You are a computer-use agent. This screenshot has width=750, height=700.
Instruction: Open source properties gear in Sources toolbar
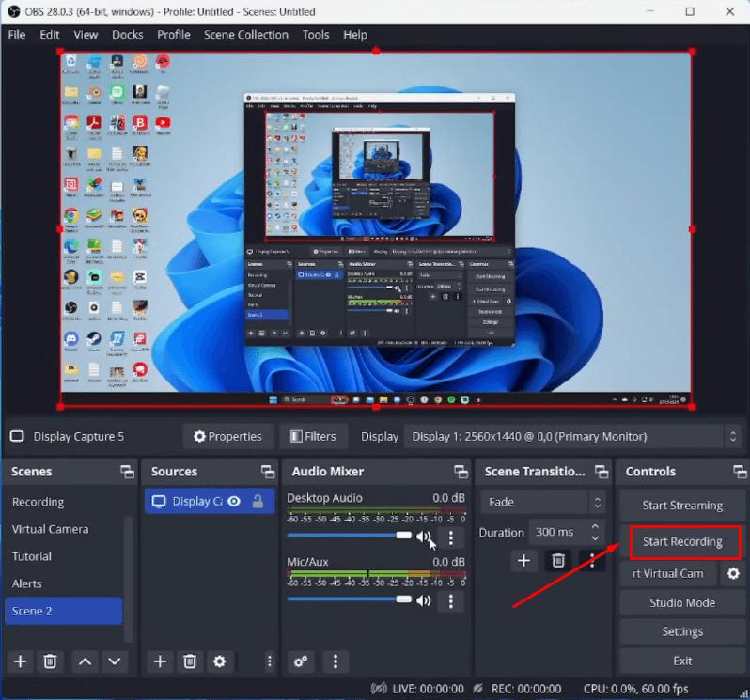(x=220, y=661)
